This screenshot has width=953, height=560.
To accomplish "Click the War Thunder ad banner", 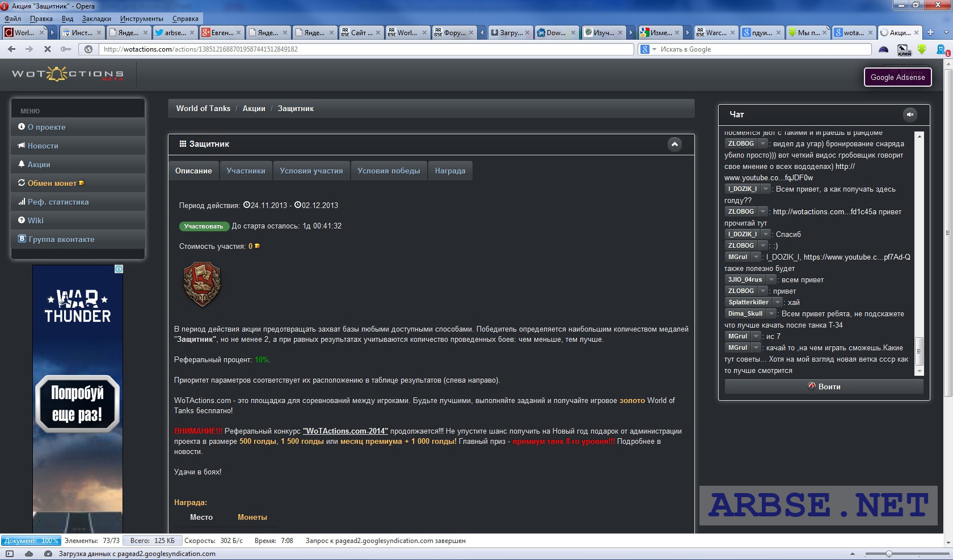I will tap(78, 398).
